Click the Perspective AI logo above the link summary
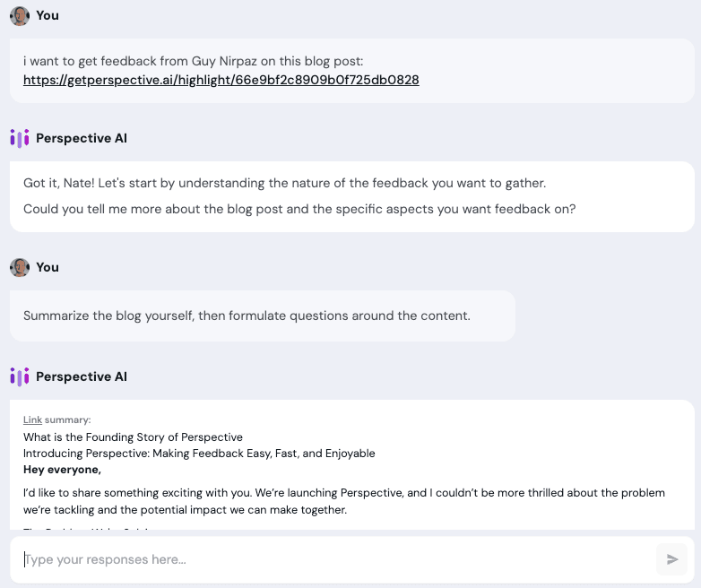Screen dimensions: 701x588 [20, 376]
